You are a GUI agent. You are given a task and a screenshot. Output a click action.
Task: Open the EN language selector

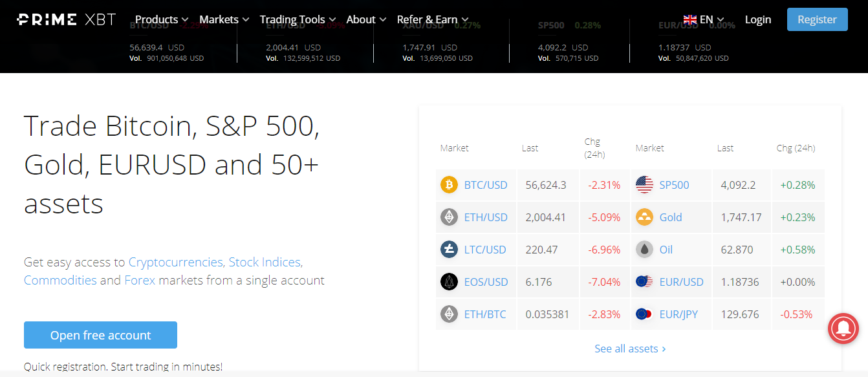pos(704,19)
